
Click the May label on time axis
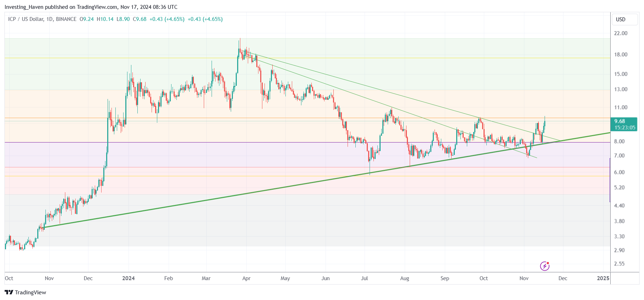[x=285, y=278]
